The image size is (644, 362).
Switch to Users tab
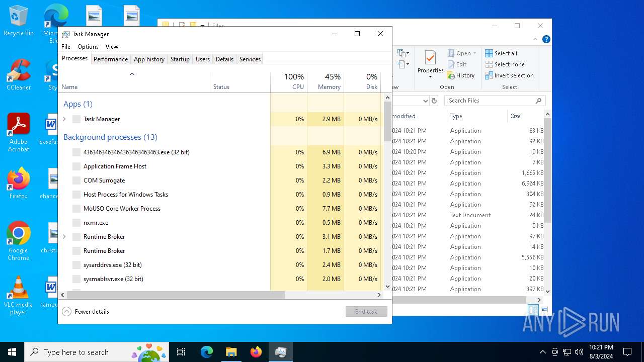coord(203,59)
